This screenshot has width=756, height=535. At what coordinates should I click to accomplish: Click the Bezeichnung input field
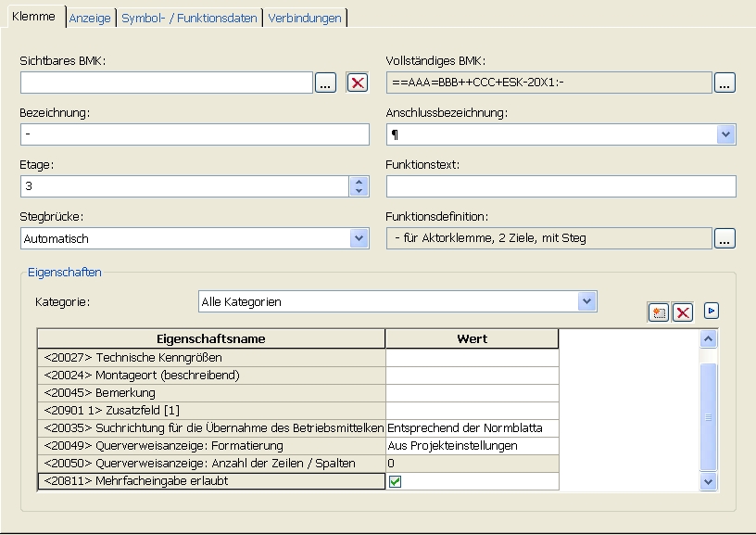pyautogui.click(x=195, y=134)
